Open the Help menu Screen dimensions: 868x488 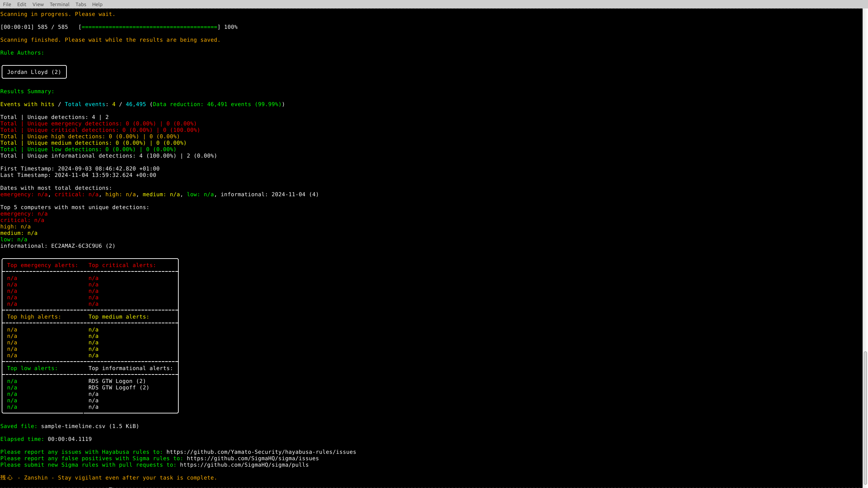pos(97,4)
